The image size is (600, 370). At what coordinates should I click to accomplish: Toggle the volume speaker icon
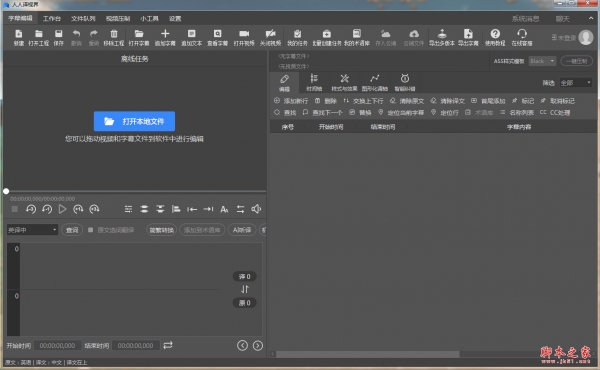256,209
